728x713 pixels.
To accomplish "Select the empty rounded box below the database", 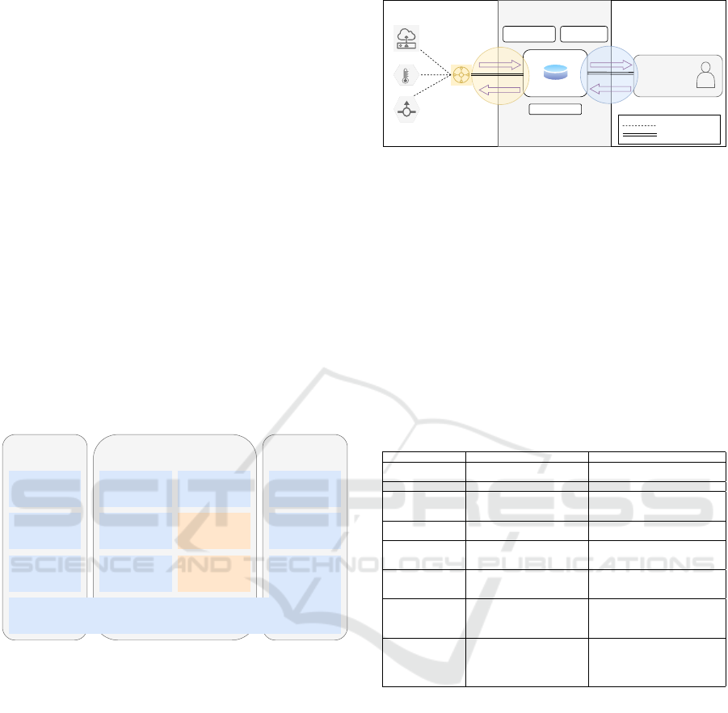I will 555,109.
